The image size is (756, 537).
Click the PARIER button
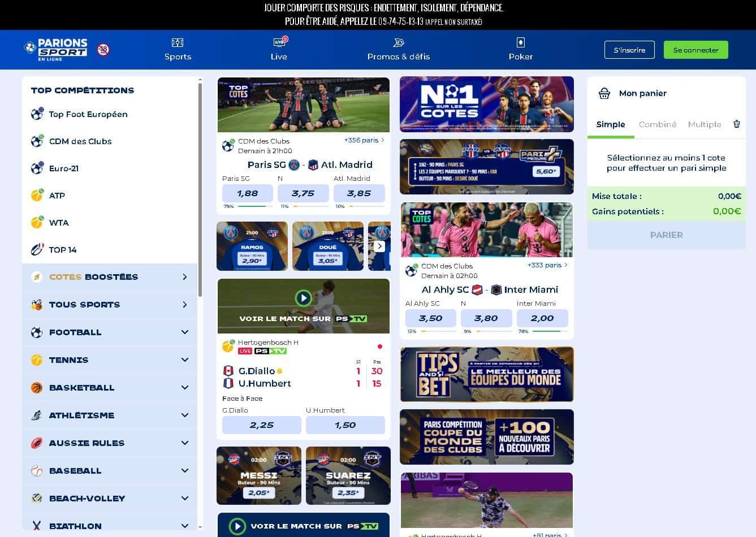(x=667, y=235)
